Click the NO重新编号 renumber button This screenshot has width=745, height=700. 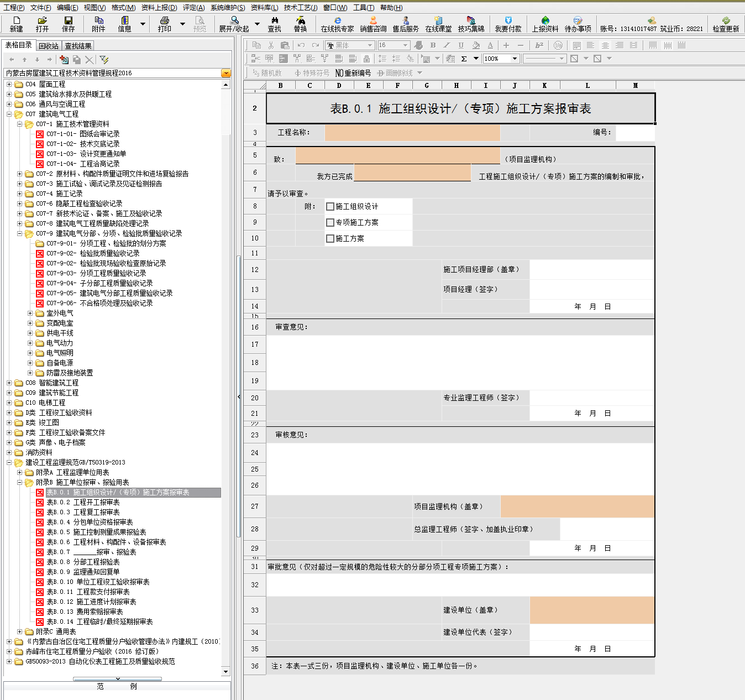coord(353,73)
